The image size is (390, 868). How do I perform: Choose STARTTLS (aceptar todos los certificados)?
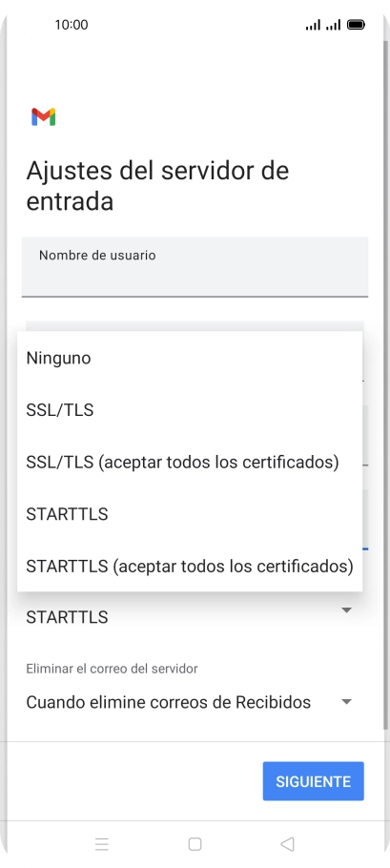[x=190, y=566]
